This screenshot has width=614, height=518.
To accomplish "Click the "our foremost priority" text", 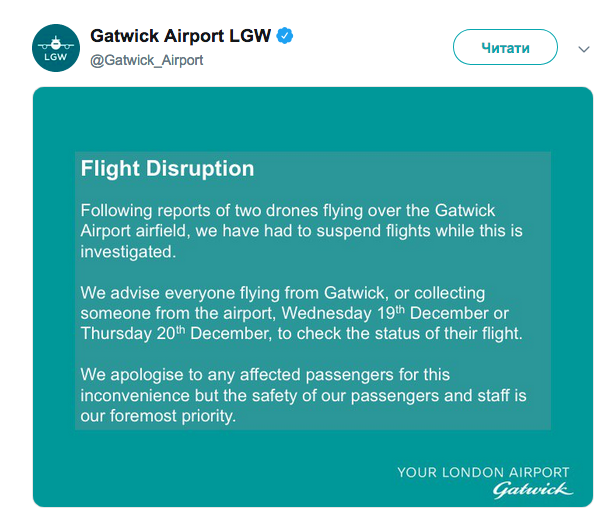I will point(158,416).
